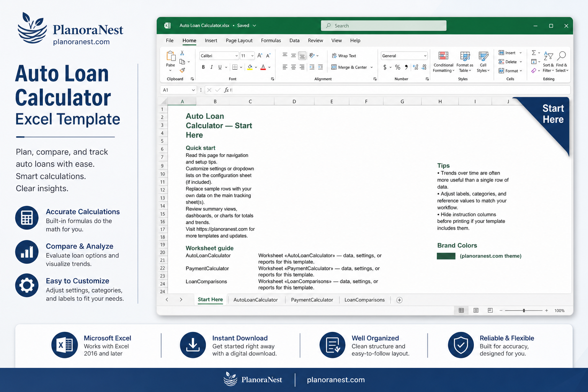Open the AutoLoanCalculator sheet tab
Viewport: 588px width, 392px height.
point(256,300)
